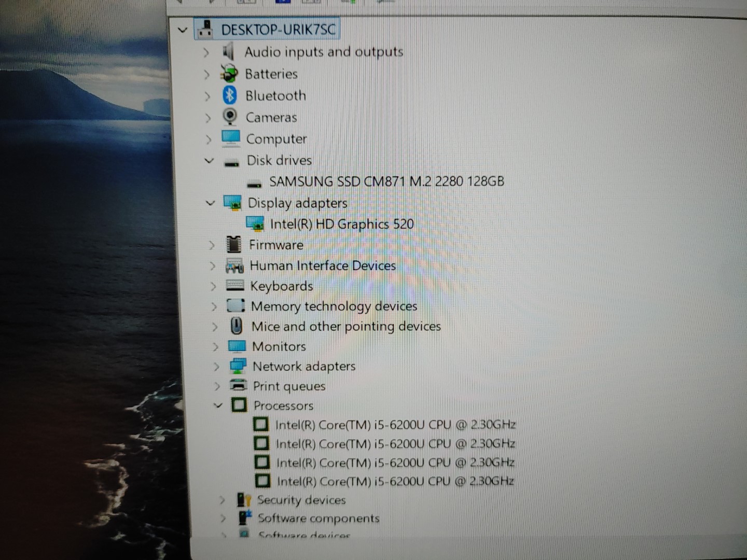Screen dimensions: 747x560
Task: Select Human Interface Devices category
Action: (x=322, y=265)
